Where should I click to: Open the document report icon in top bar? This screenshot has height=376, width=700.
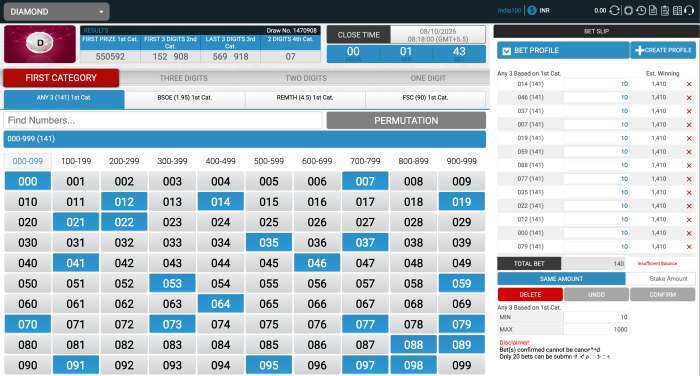[x=653, y=10]
